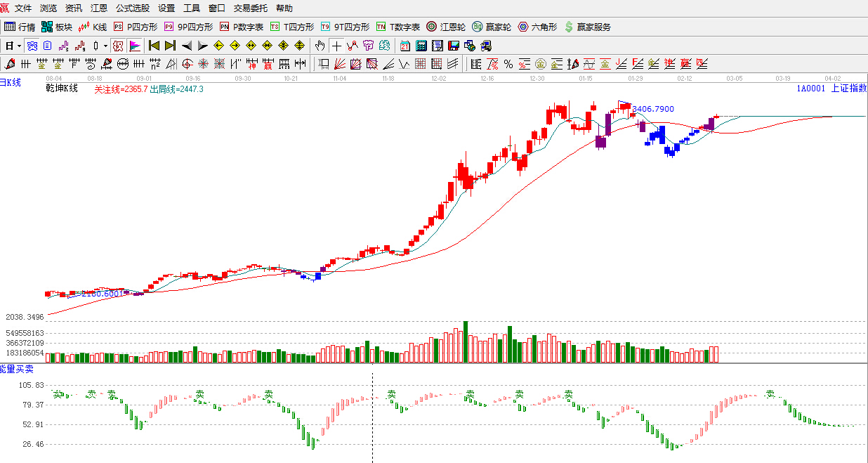Click the yellow diamond left-arrow icon

(218, 46)
